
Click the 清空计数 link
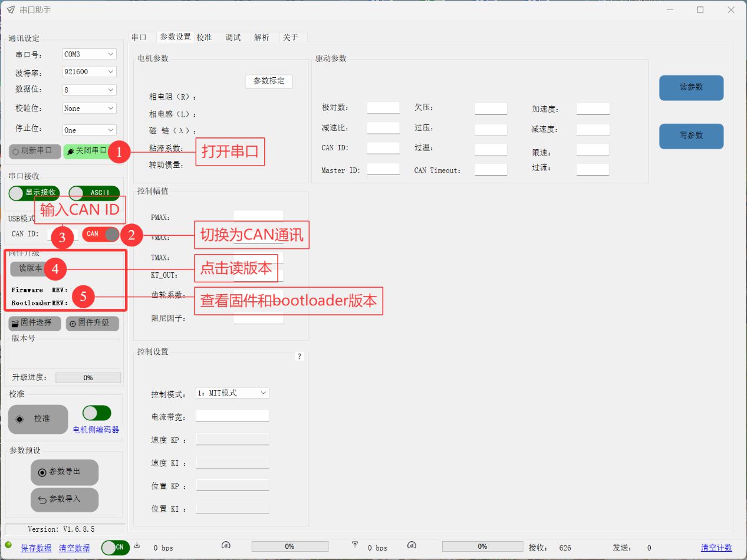coord(716,548)
